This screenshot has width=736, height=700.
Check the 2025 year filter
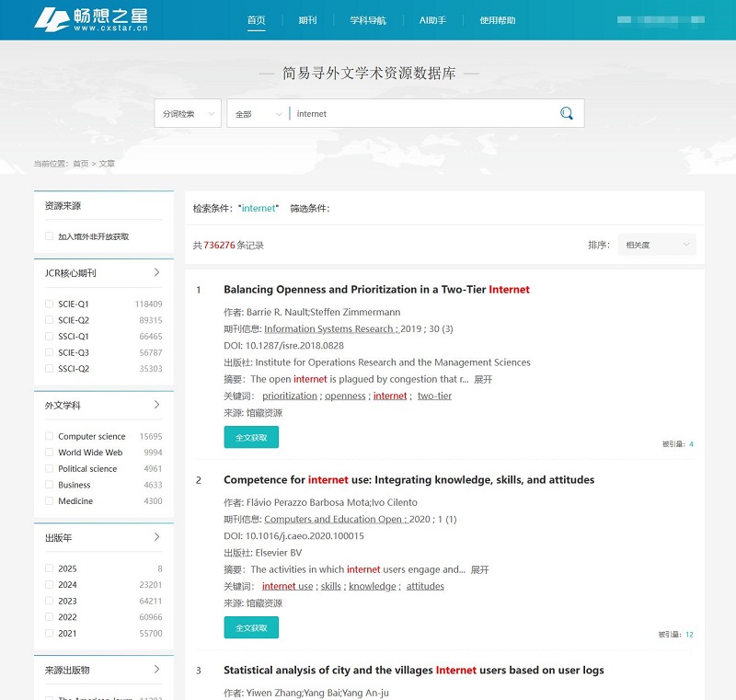(x=49, y=568)
